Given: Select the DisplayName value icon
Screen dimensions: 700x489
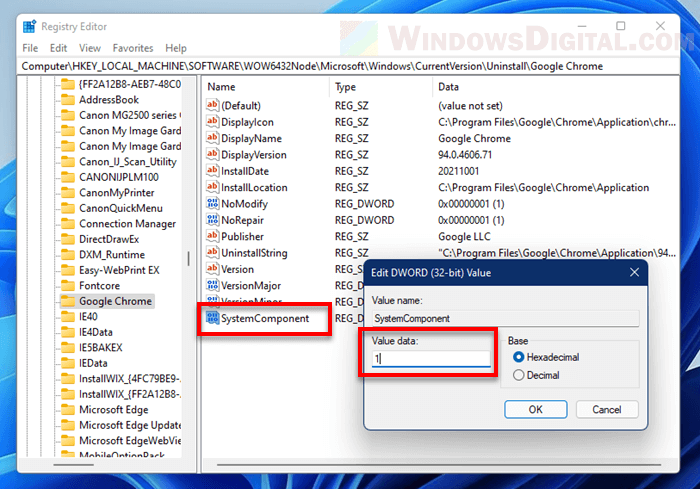Looking at the screenshot, I should [x=212, y=138].
